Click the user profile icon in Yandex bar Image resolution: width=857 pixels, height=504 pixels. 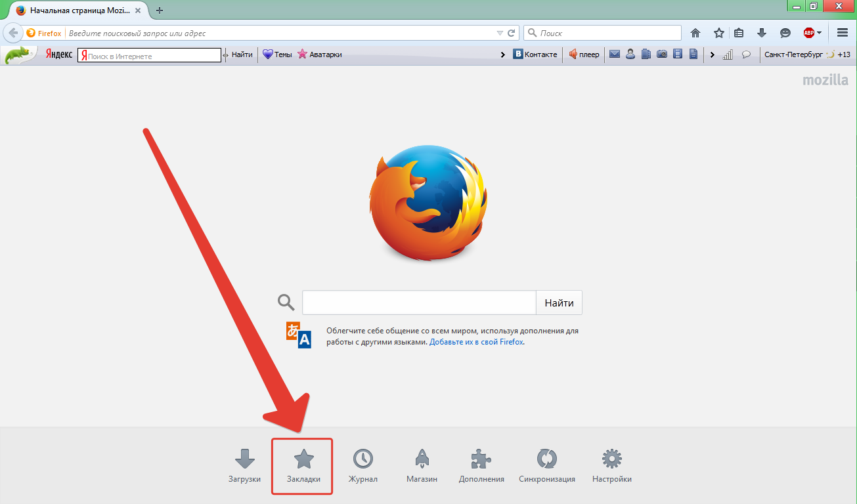pyautogui.click(x=630, y=54)
